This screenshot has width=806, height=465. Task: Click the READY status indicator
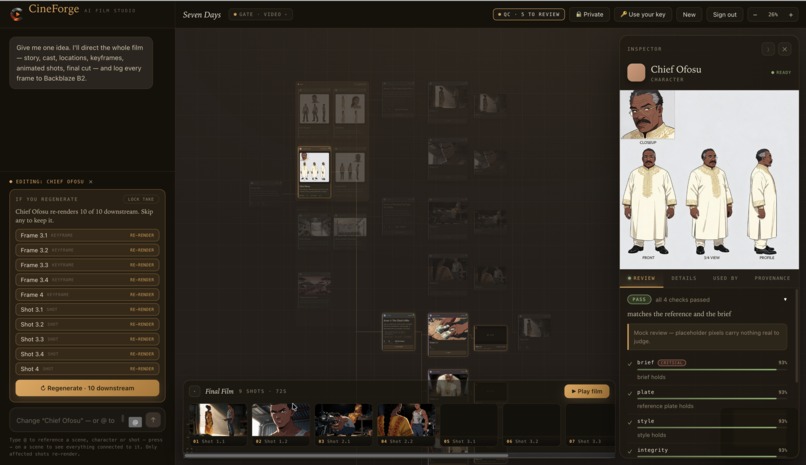tap(781, 72)
